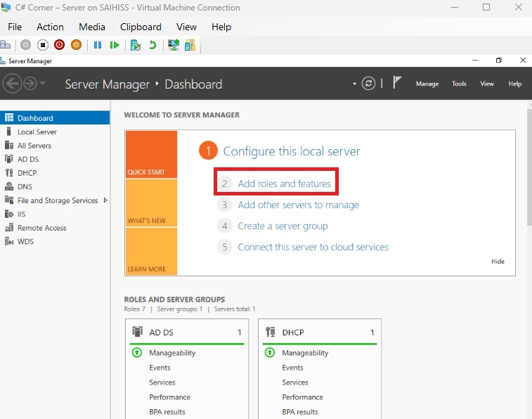Expand File and Storage Services arrow

[105, 200]
